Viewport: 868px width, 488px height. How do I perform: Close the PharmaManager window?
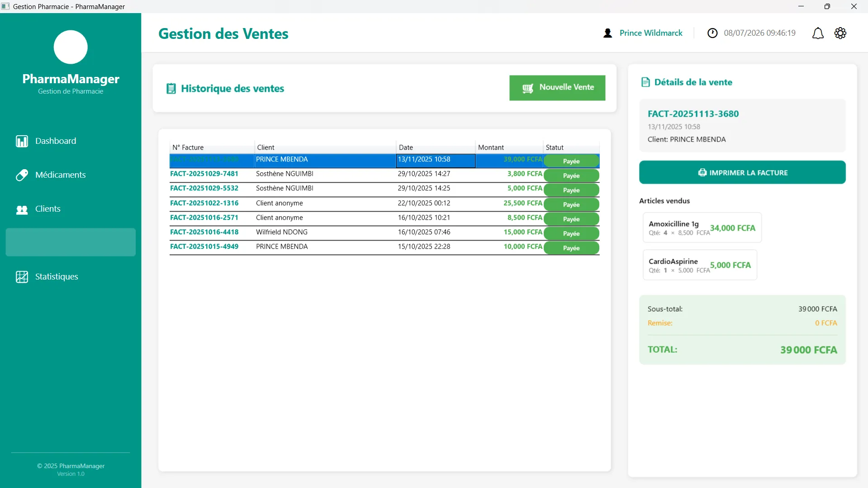[x=854, y=6]
